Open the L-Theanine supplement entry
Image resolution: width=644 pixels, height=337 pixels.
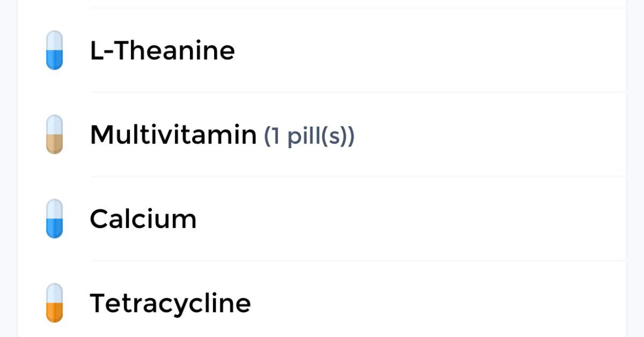[162, 51]
